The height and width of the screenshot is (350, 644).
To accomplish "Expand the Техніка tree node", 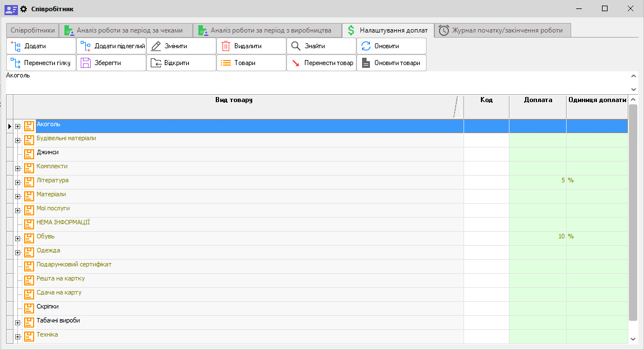I will [17, 337].
